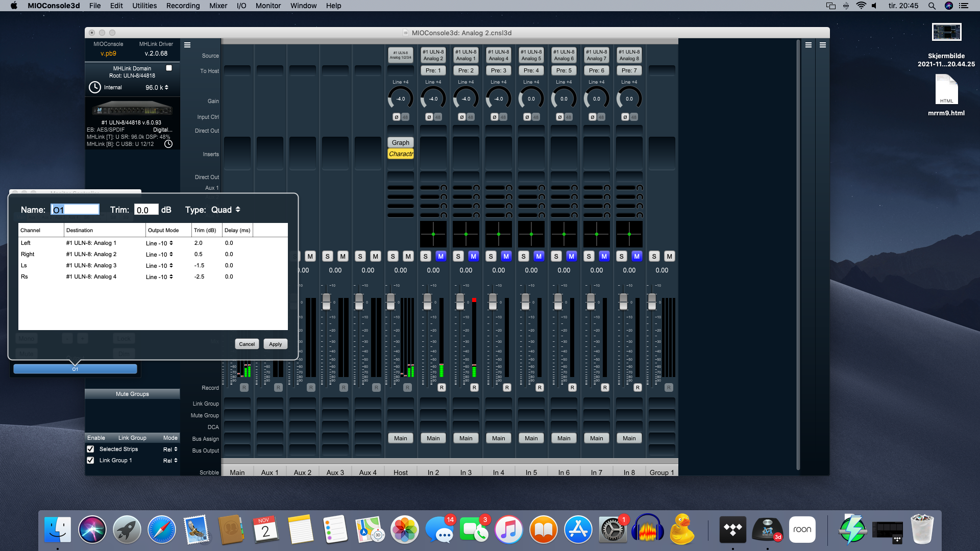
Task: Open the Mixer menu in menu bar
Action: 217,6
